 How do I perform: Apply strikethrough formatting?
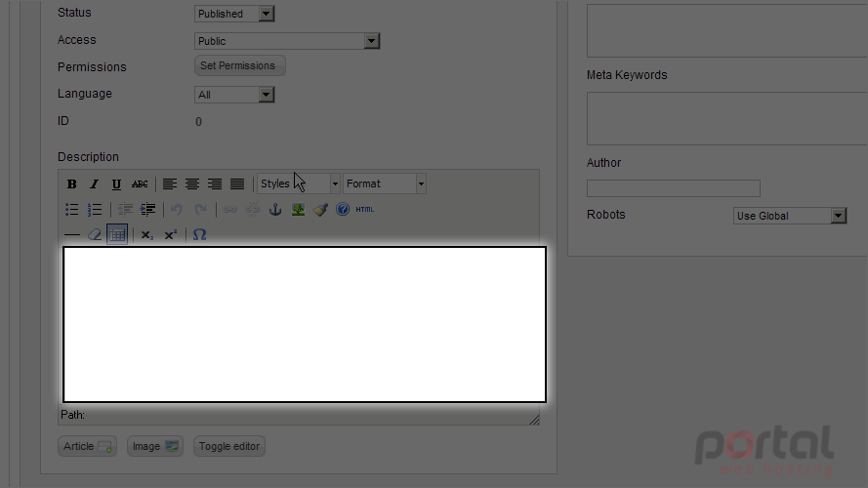[x=140, y=184]
